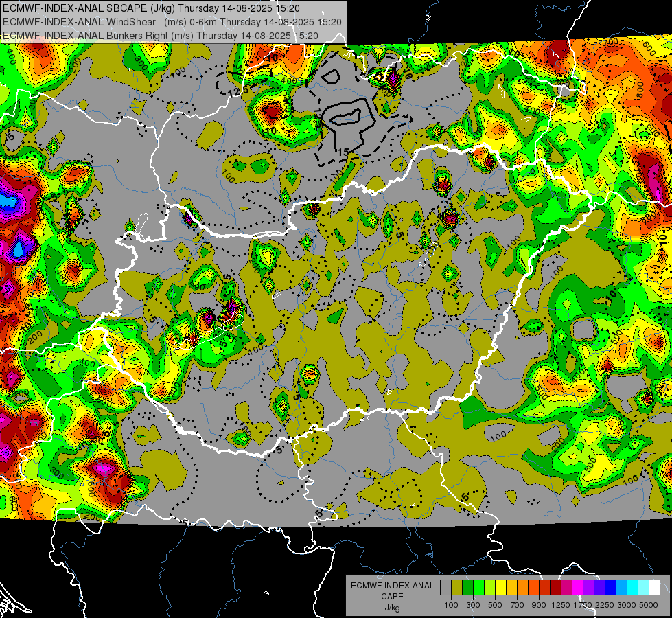
Task: Click the red legend swatch after 900
Action: [x=545, y=588]
